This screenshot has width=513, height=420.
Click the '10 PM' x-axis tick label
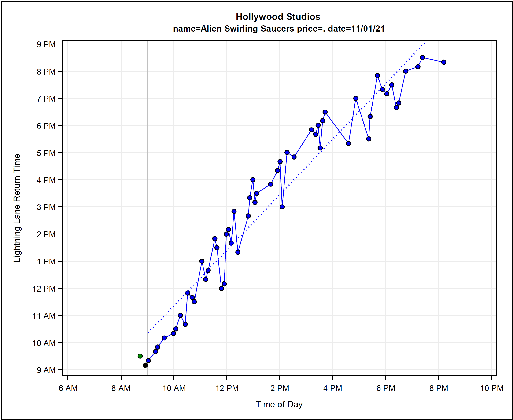tap(492, 388)
